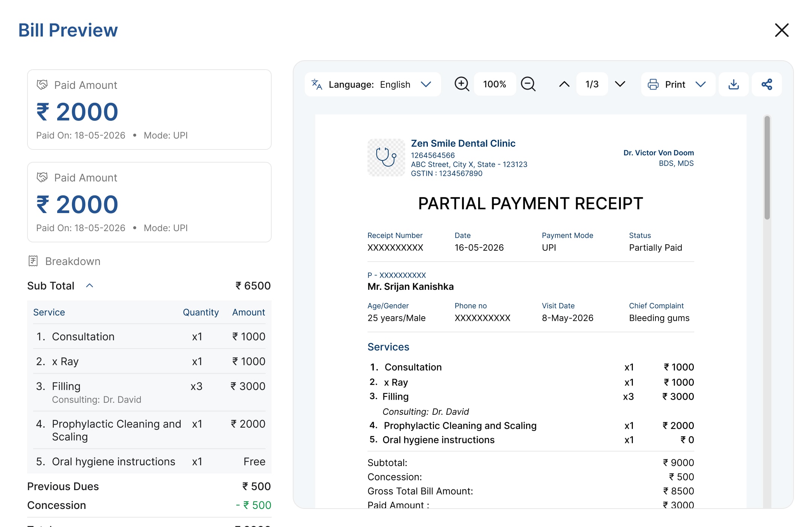
Task: Click the Previous Dues ₹ 500 amount
Action: (256, 486)
